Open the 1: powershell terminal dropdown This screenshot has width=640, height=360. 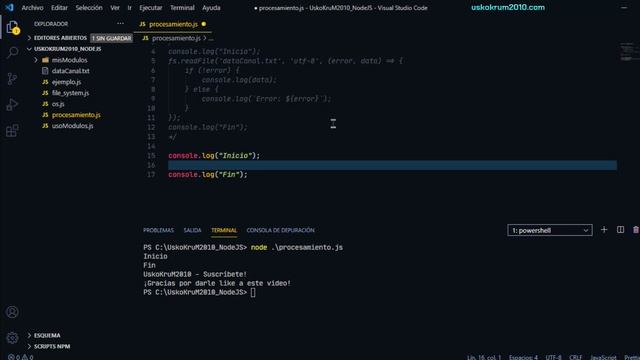click(x=550, y=230)
